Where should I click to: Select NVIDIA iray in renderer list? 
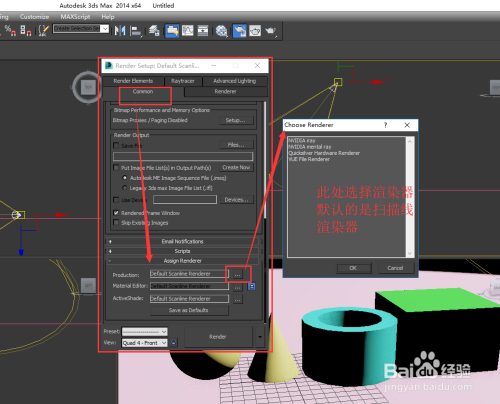click(302, 140)
